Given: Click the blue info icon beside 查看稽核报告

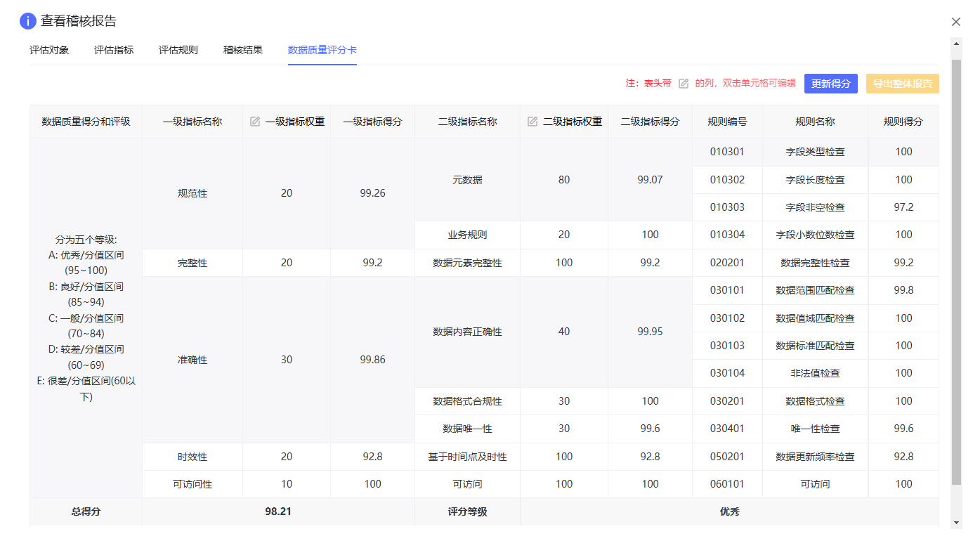Looking at the screenshot, I should [28, 21].
